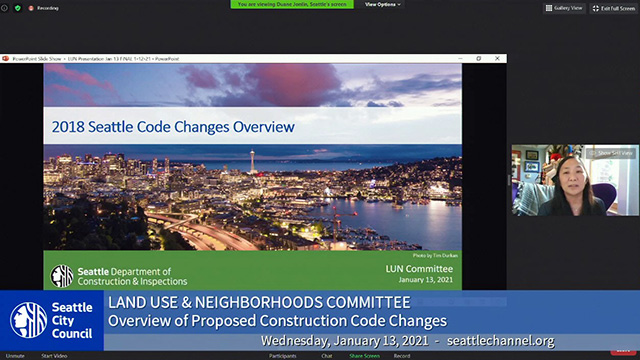
Task: Click Unmute in Zoom toolbar
Action: tap(15, 356)
